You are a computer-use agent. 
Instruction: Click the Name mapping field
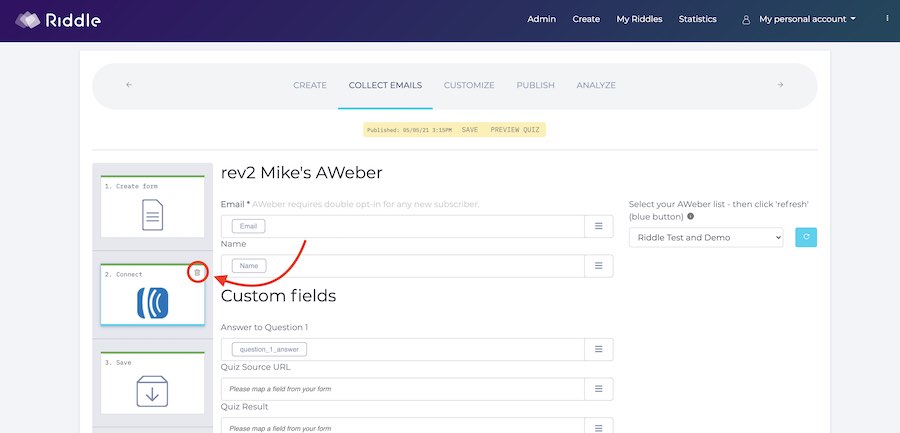click(x=403, y=266)
